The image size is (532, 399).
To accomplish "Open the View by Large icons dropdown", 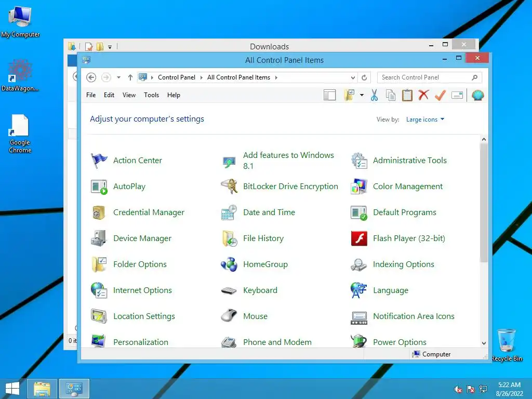I will 425,119.
